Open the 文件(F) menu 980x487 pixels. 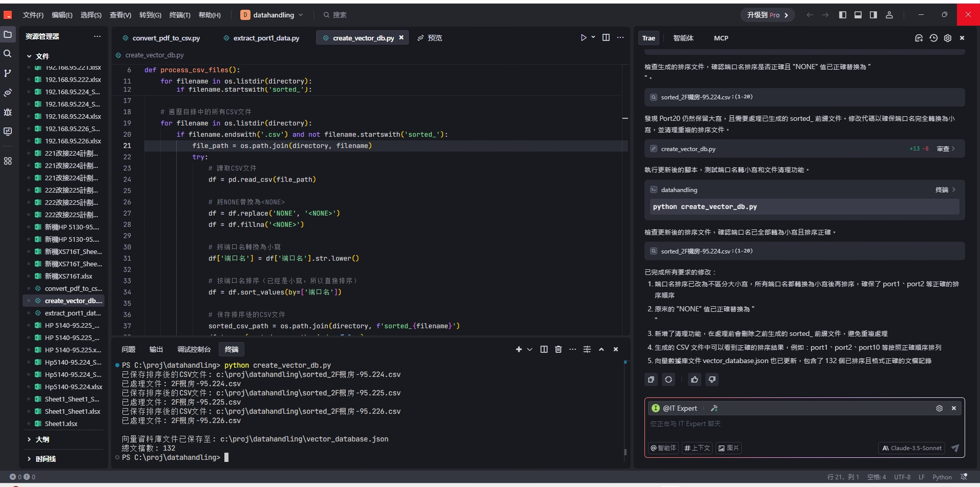pos(33,15)
